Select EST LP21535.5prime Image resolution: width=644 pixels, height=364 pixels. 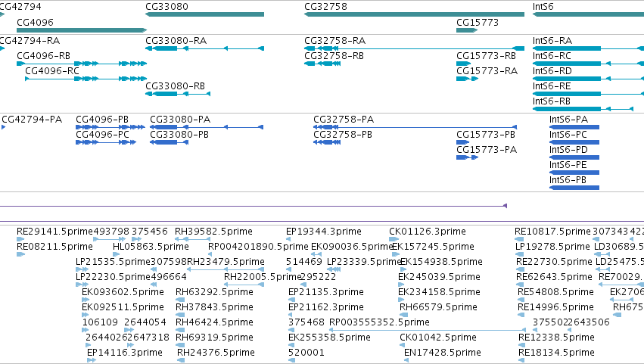tap(113, 262)
